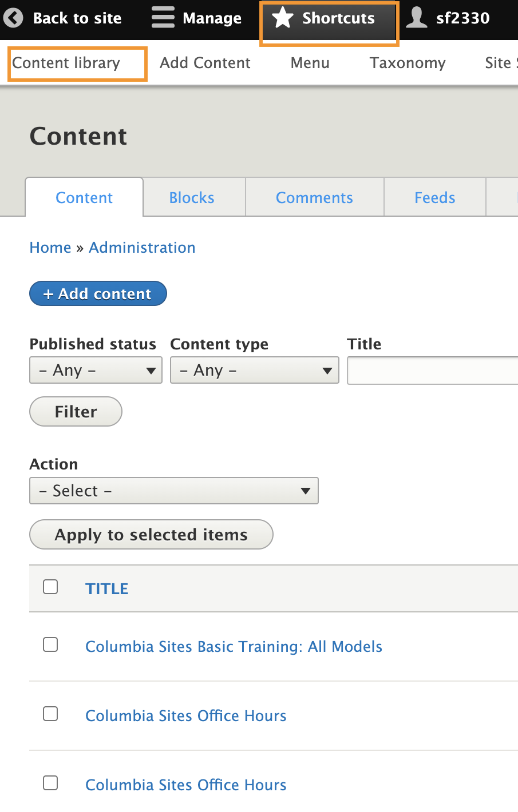Viewport: 518px width, 812px height.
Task: Open the Taxonomy shortcut menu item
Action: coord(407,63)
